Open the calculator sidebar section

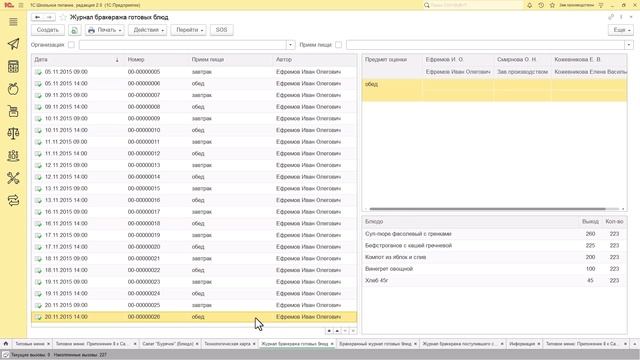click(x=13, y=67)
